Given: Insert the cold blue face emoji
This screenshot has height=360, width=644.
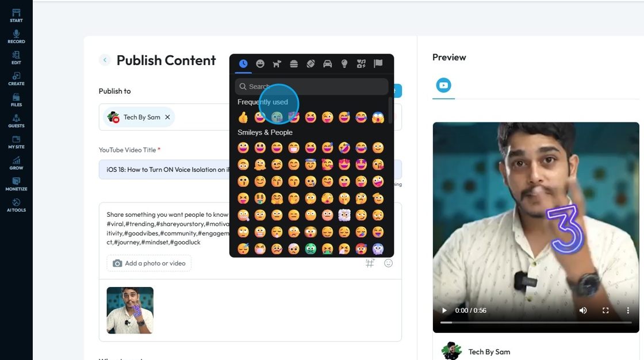Looking at the screenshot, I should (x=378, y=249).
